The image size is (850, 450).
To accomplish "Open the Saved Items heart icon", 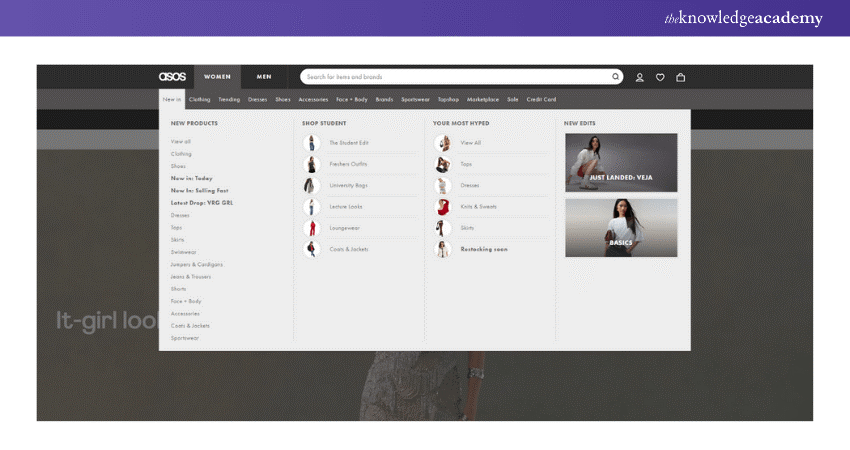I will [x=660, y=77].
